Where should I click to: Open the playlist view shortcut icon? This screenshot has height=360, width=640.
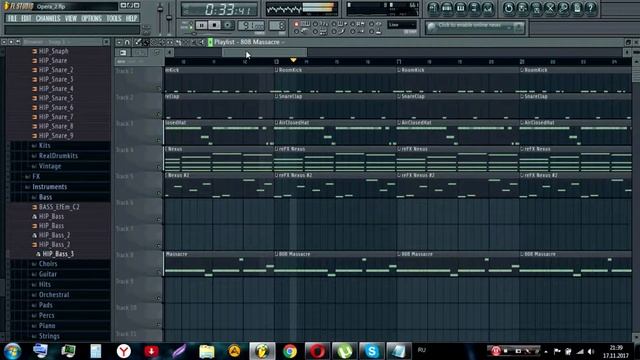(x=433, y=8)
